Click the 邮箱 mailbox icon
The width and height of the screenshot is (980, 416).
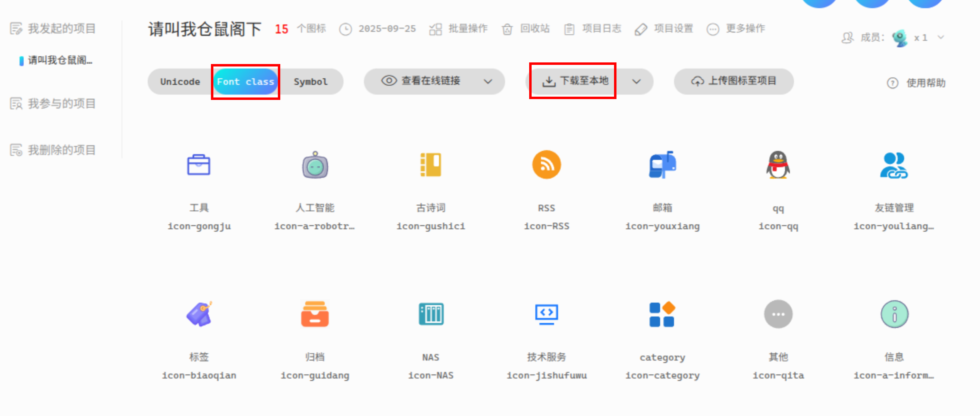point(662,165)
